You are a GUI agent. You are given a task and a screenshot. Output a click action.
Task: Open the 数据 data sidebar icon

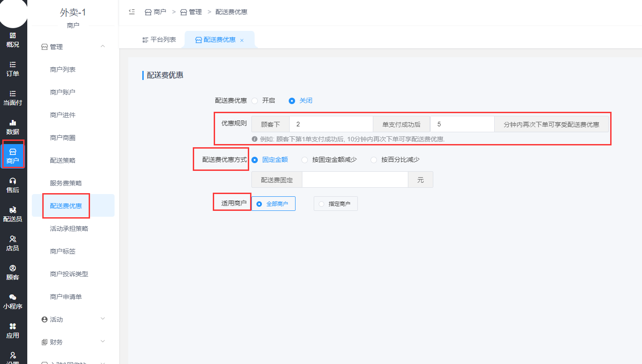coord(13,127)
